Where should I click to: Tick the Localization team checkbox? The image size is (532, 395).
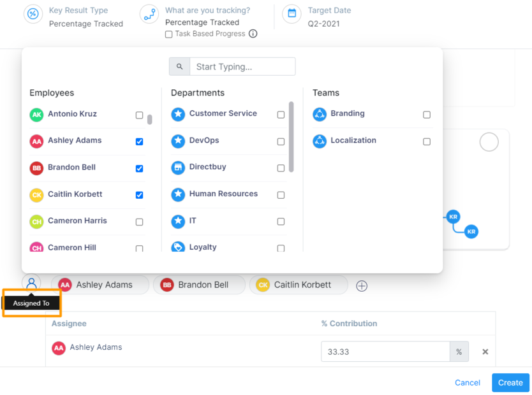point(427,141)
